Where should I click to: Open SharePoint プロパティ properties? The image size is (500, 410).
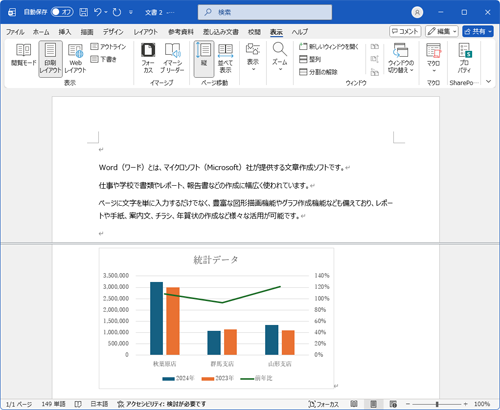[464, 59]
